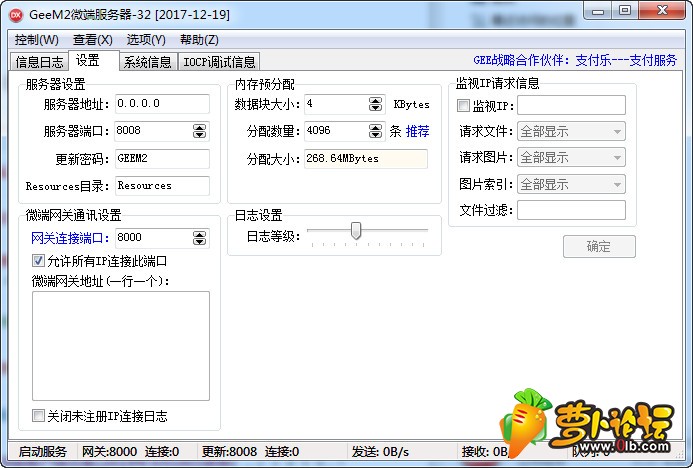Click the Resources目录 input field

tap(162, 186)
